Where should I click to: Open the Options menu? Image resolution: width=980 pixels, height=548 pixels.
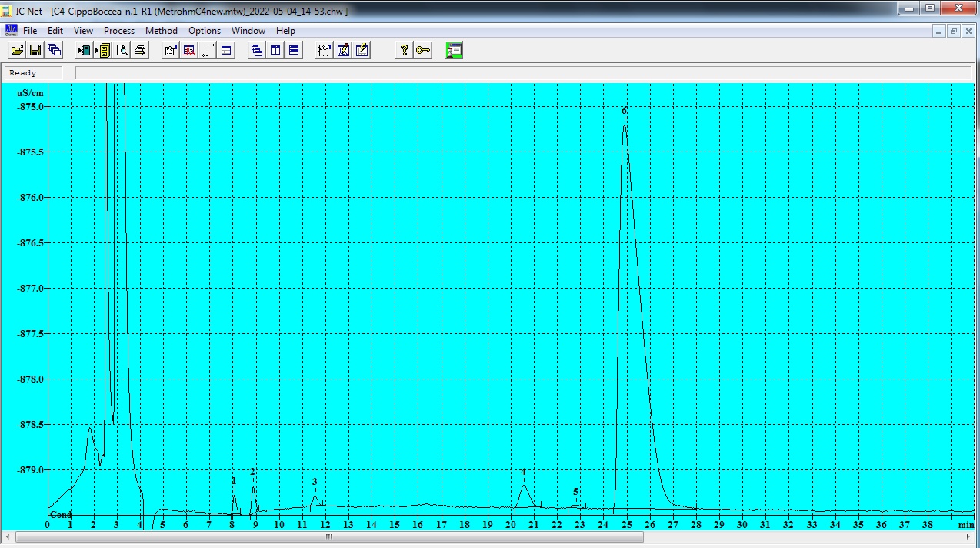(x=205, y=31)
